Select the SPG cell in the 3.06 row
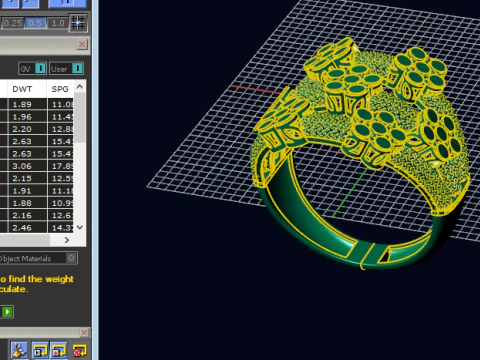Image resolution: width=480 pixels, height=360 pixels. [61, 166]
